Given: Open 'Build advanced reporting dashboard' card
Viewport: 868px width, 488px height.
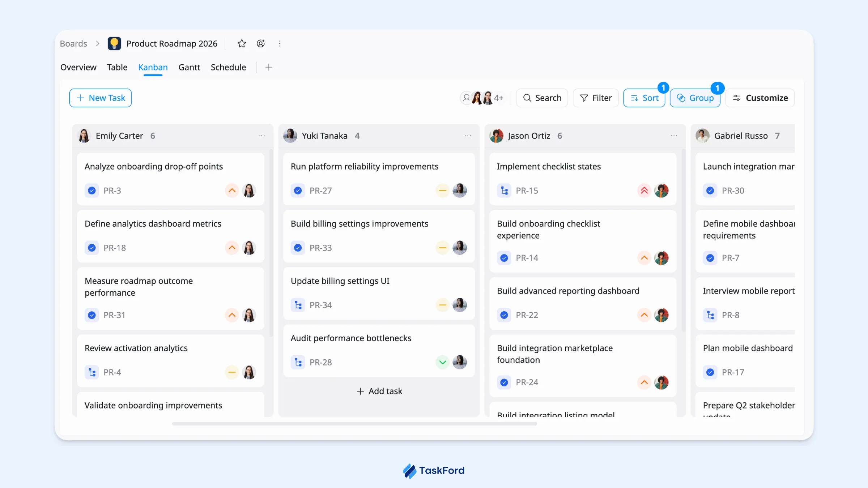Looking at the screenshot, I should pos(583,303).
